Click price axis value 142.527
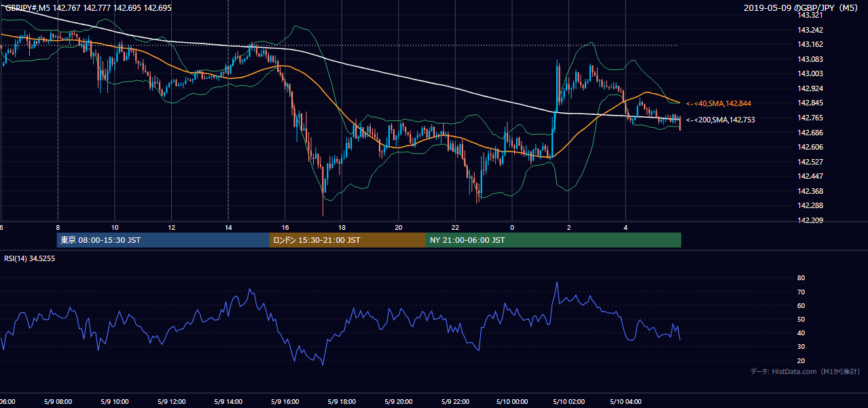 [x=809, y=162]
